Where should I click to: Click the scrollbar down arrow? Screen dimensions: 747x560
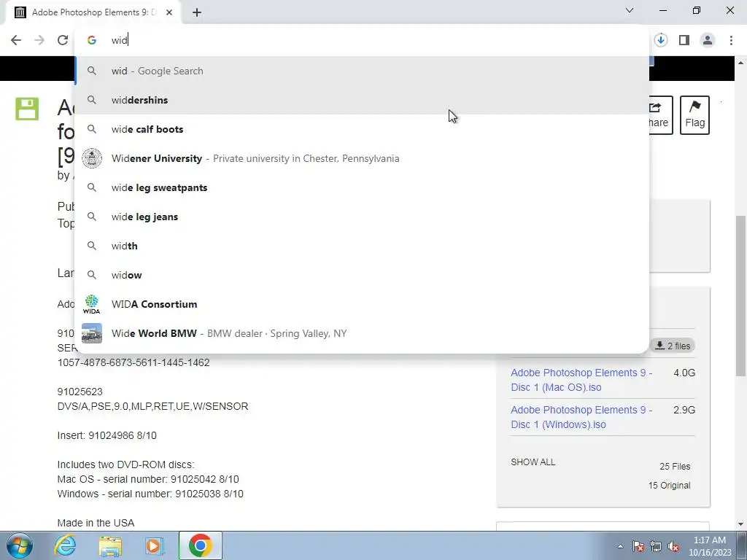pyautogui.click(x=741, y=524)
